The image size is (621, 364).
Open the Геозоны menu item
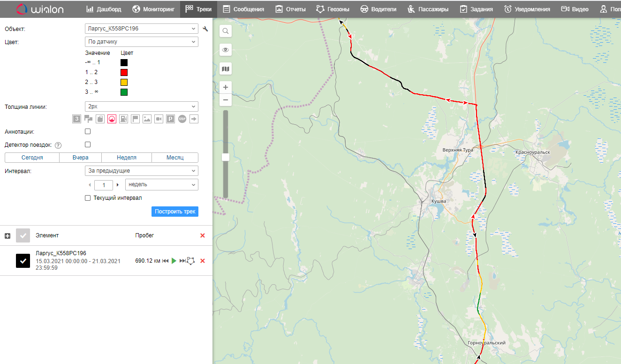(x=333, y=9)
